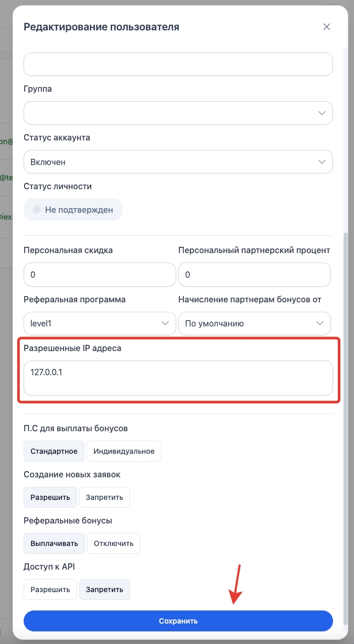Select Отключить for referral bonuses

click(x=114, y=543)
